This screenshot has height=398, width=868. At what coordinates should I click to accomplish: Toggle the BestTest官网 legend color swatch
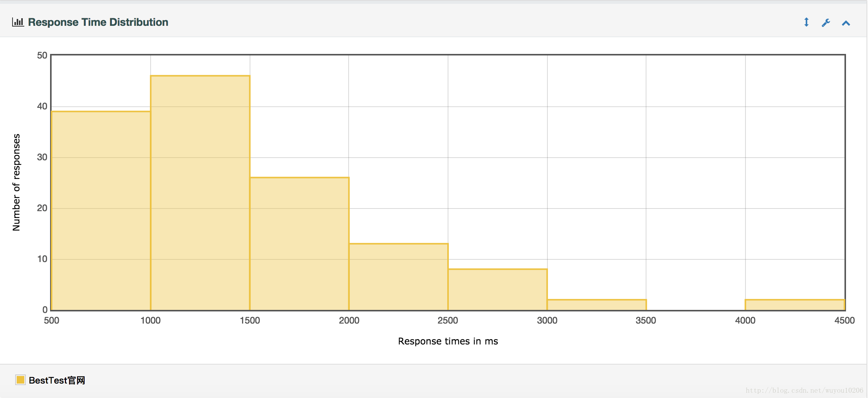(20, 380)
